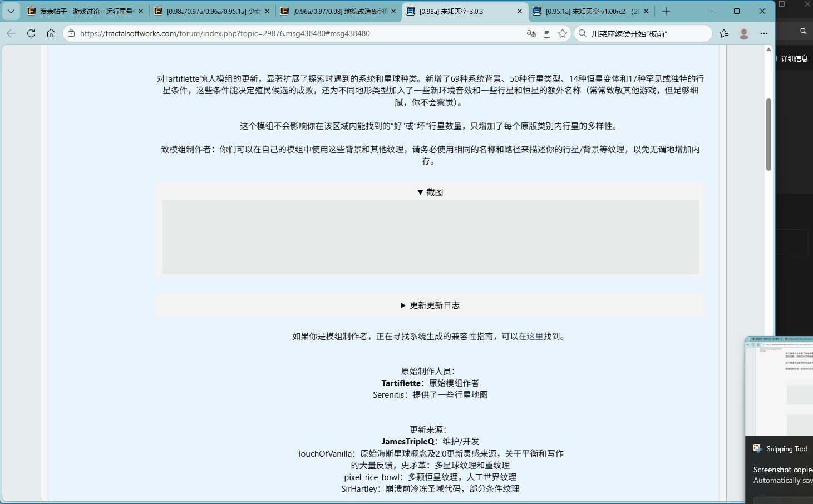Switch to 发表帖子 - 游戏讨论 tab
Screen dimensions: 813x504
86,11
